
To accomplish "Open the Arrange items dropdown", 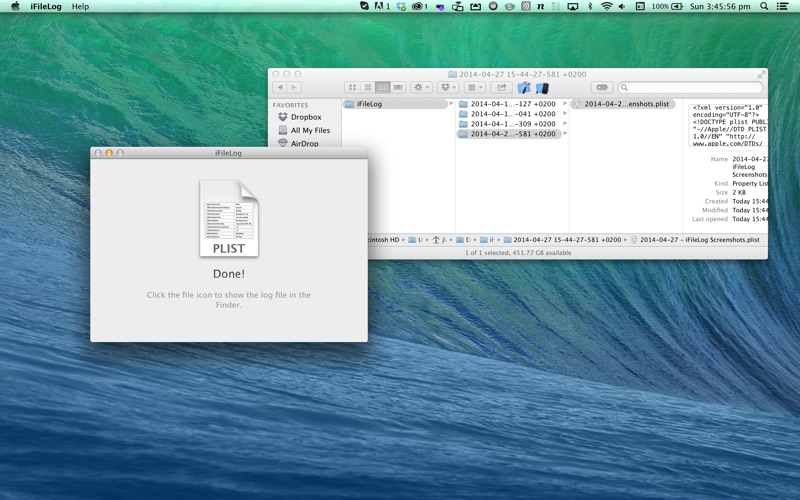I will coord(475,88).
